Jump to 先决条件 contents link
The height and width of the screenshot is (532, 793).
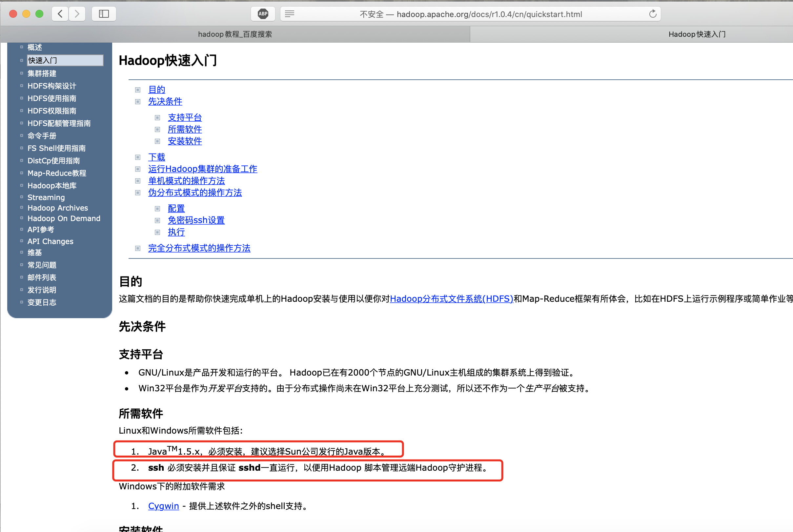point(165,101)
